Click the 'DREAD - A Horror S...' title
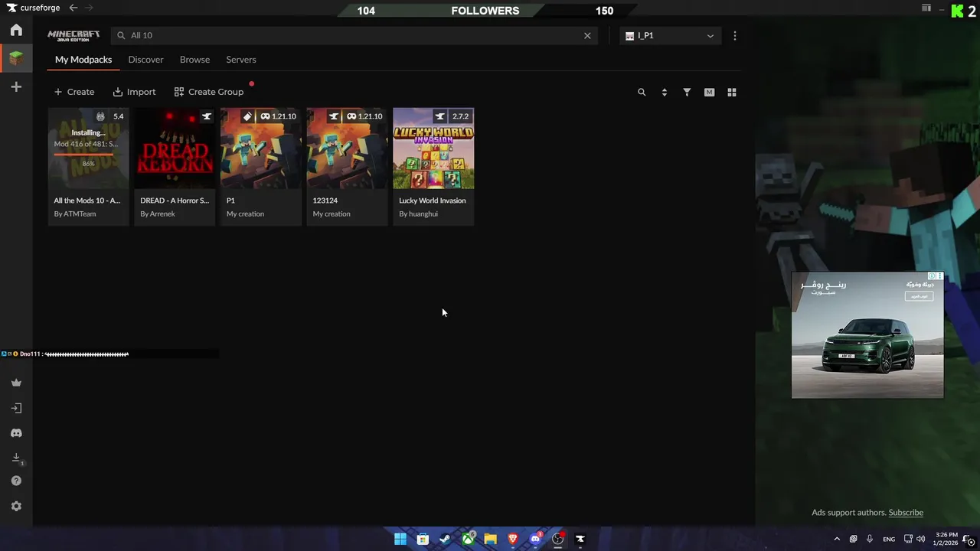Viewport: 980px width, 551px height. [175, 201]
